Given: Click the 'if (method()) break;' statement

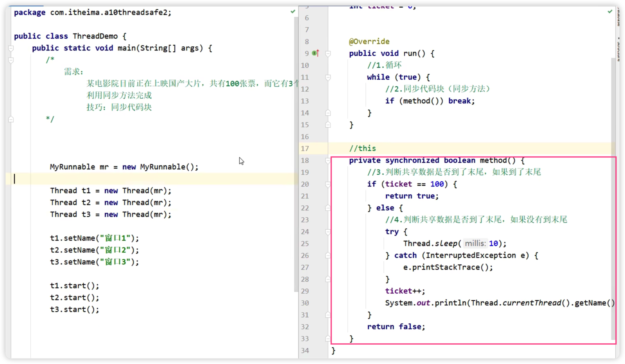Looking at the screenshot, I should click(x=430, y=101).
